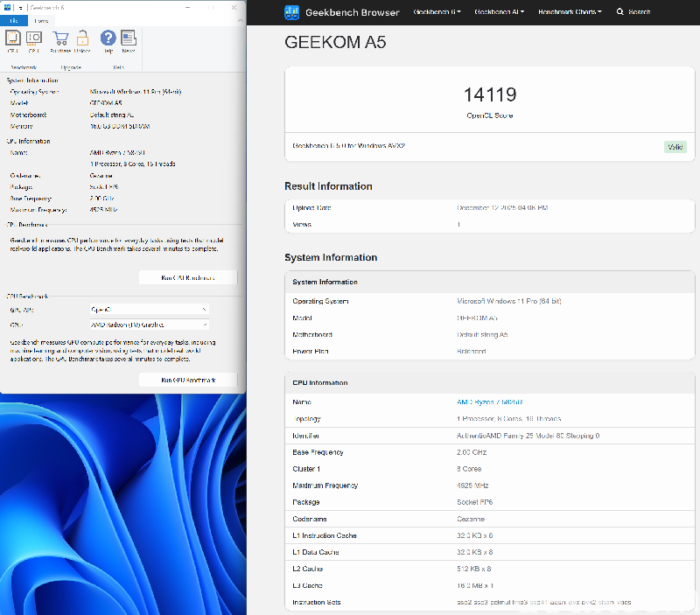This screenshot has height=615, width=700.
Task: Open the Benchmark Charts dropdown
Action: (x=570, y=12)
